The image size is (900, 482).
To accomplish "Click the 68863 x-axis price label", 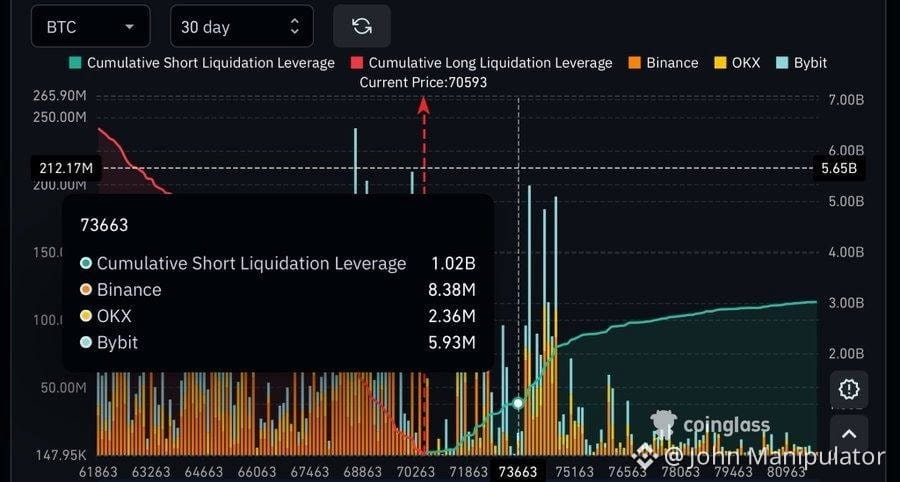I will (x=362, y=472).
